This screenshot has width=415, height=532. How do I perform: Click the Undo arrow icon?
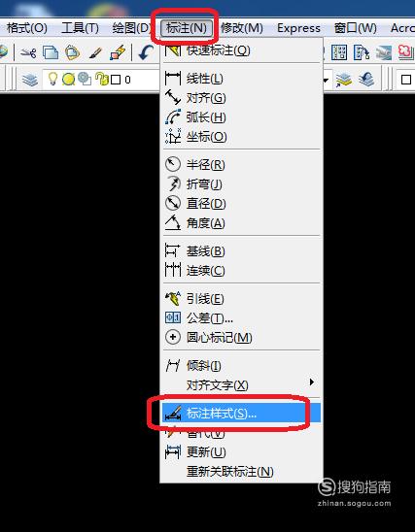[x=146, y=52]
